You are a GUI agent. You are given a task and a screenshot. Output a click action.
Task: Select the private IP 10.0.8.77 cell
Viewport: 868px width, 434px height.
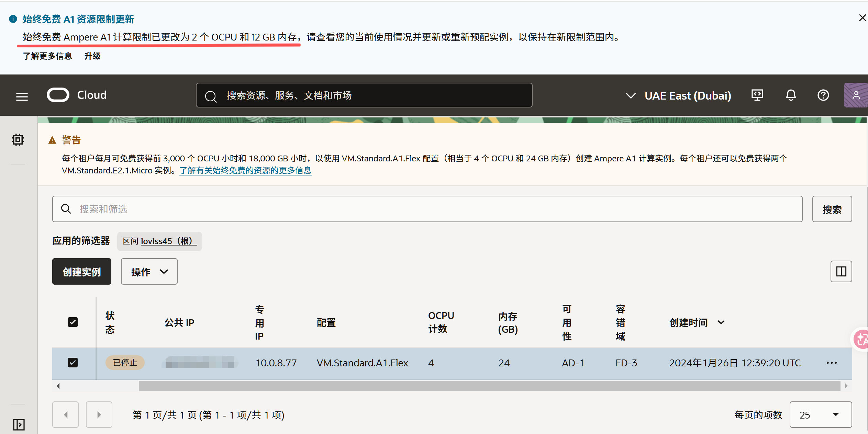(276, 363)
